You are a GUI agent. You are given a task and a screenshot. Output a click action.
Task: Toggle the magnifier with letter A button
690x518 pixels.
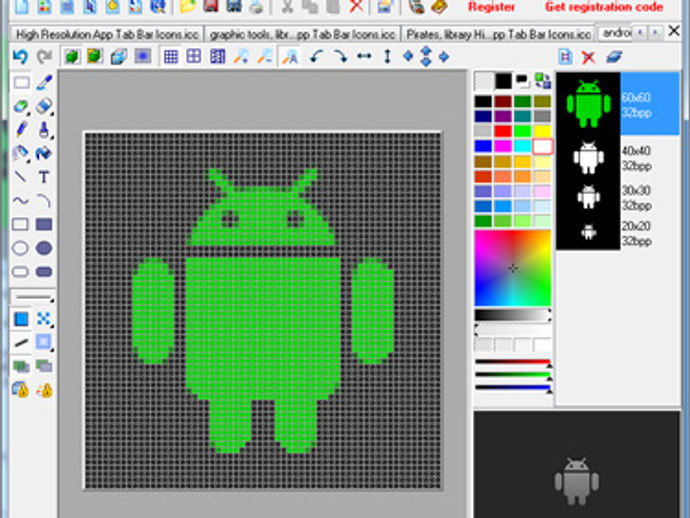(x=290, y=56)
